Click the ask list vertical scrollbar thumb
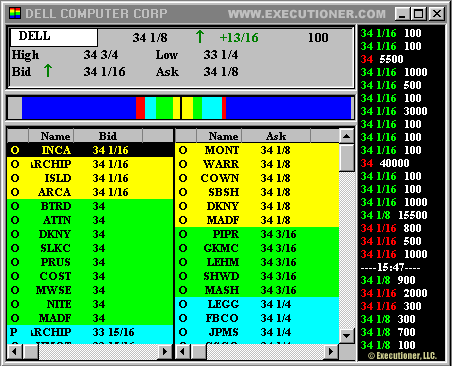Image resolution: width=452 pixels, height=367 pixels. pyautogui.click(x=347, y=157)
